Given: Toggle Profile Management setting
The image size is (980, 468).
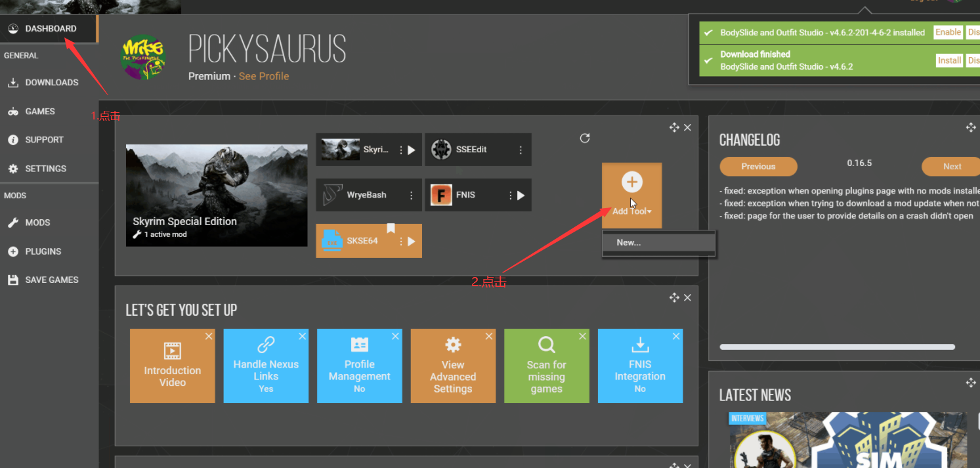Looking at the screenshot, I should [360, 366].
